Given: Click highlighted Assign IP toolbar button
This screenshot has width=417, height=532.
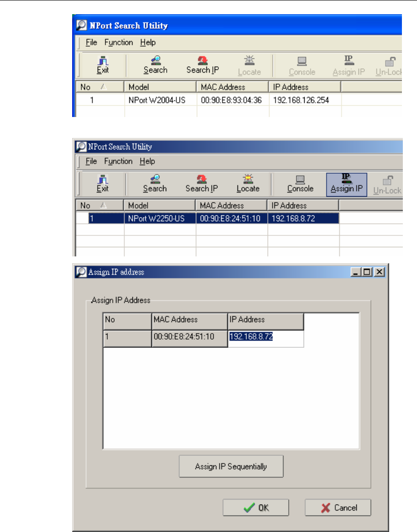Looking at the screenshot, I should pos(347,185).
